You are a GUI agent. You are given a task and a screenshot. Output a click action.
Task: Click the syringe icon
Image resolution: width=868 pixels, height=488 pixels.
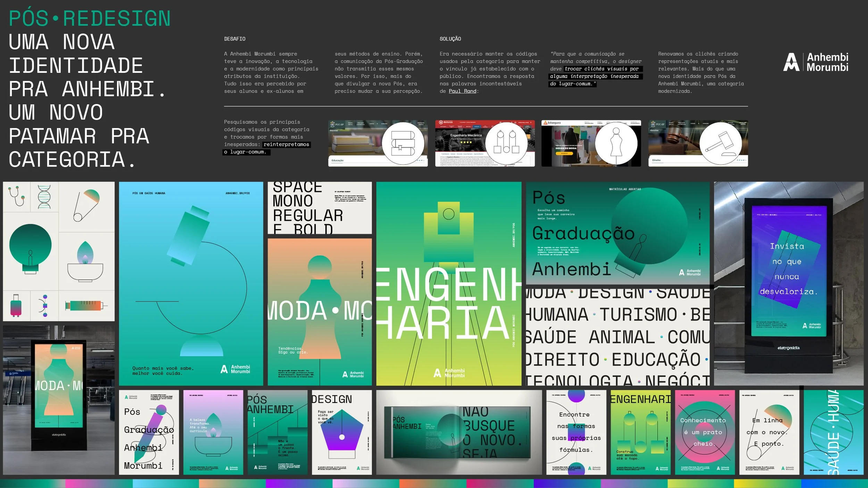coord(86,305)
